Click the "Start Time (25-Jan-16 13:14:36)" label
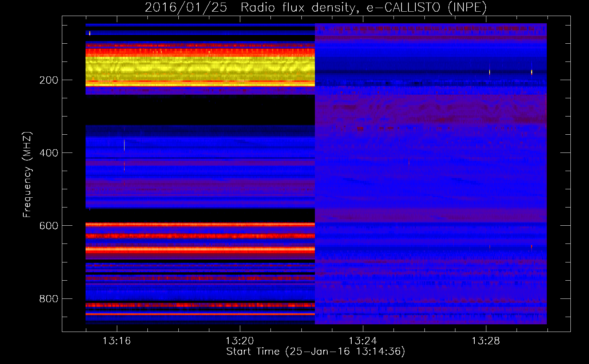This screenshot has width=589, height=364. pyautogui.click(x=316, y=352)
